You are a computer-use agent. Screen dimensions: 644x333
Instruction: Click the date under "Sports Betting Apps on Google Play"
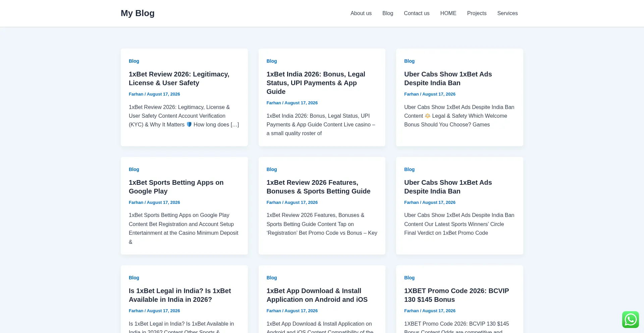163,203
